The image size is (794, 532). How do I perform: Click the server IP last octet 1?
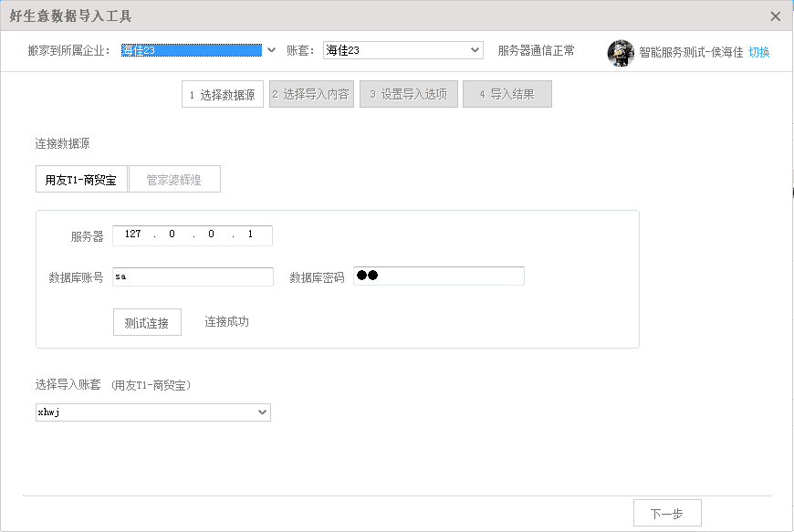[x=250, y=234]
